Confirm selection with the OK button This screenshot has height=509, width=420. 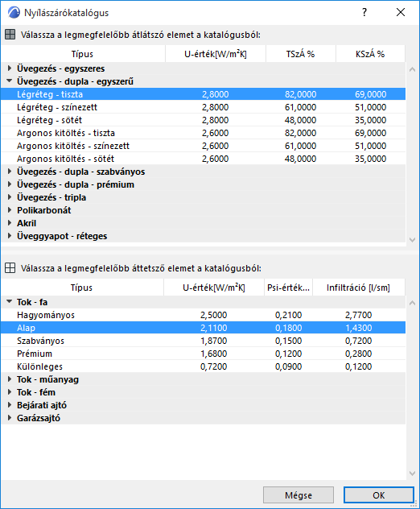(379, 495)
